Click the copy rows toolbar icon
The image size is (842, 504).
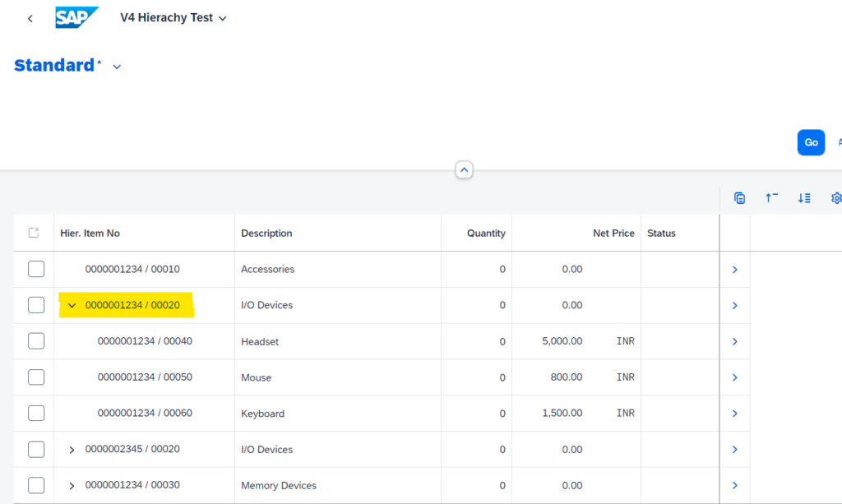(739, 198)
